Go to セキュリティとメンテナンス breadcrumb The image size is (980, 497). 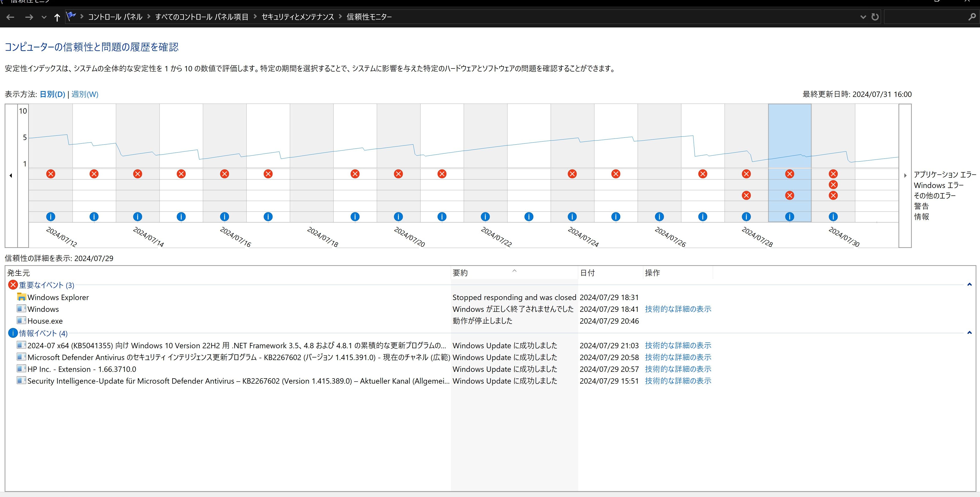click(x=297, y=17)
